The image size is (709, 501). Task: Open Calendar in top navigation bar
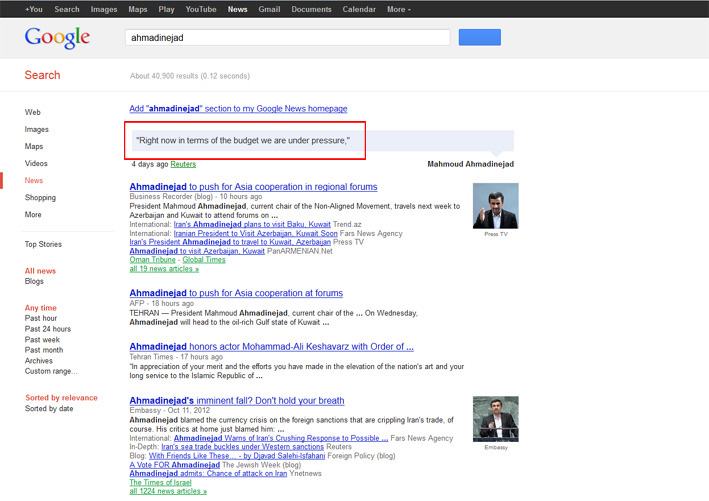[359, 9]
